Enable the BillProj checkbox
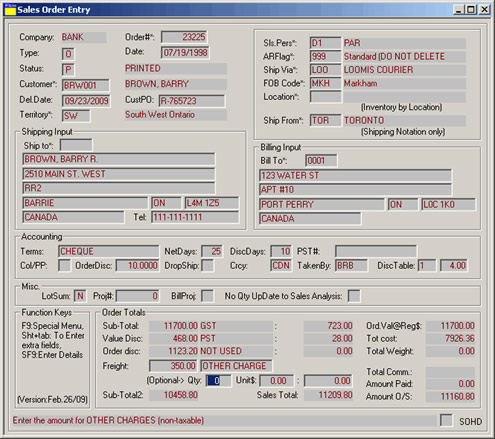The image size is (495, 439). pos(208,296)
